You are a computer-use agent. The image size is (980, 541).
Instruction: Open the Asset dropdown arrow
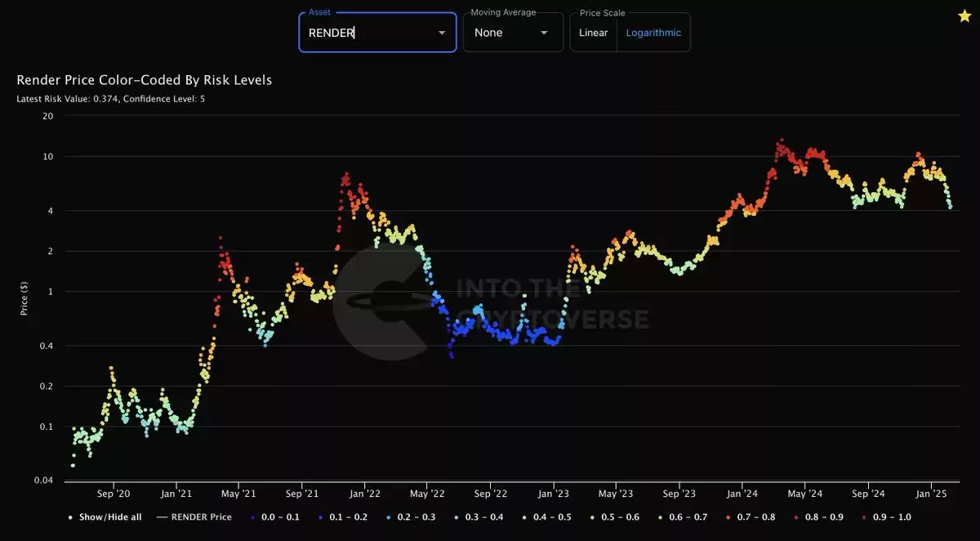(x=442, y=33)
